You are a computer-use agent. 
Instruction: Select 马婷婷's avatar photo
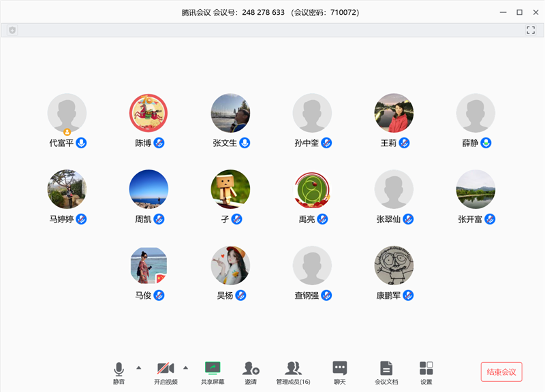pos(67,189)
